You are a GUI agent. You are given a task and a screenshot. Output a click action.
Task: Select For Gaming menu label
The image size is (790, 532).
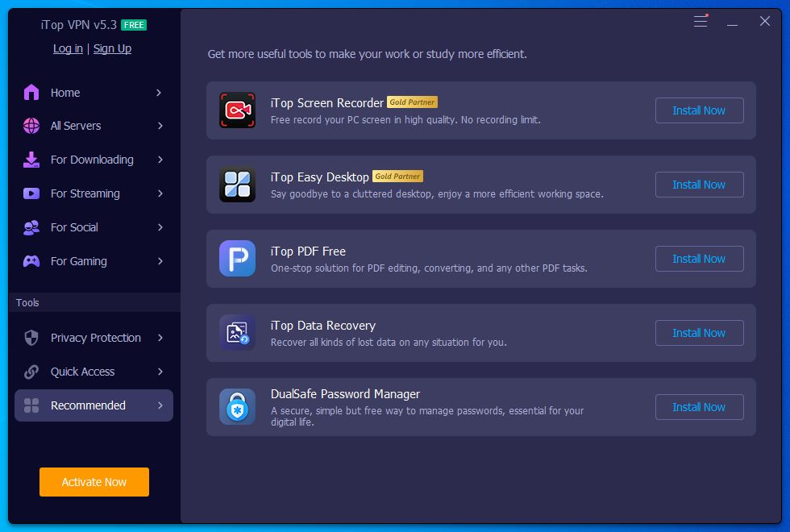click(79, 261)
